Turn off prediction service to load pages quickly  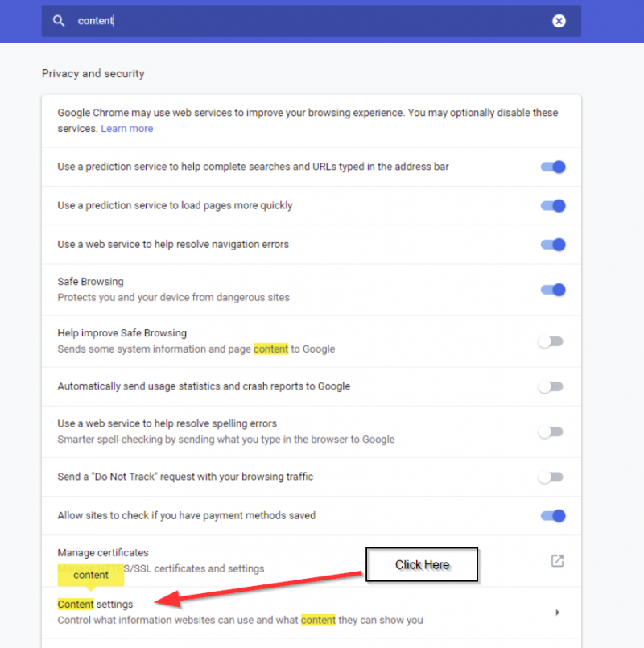552,205
